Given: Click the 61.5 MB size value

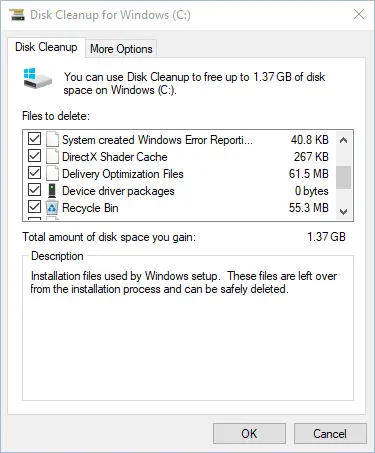Looking at the screenshot, I should 309,174.
